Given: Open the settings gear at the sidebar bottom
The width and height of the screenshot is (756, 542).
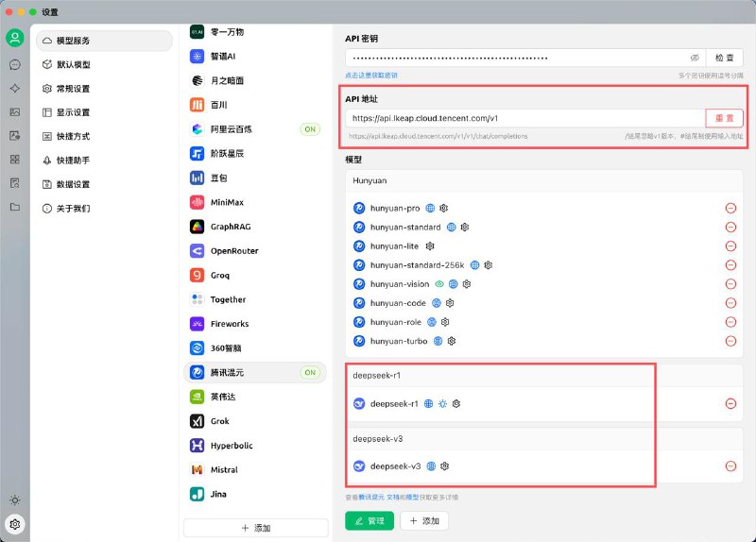Looking at the screenshot, I should pyautogui.click(x=15, y=524).
